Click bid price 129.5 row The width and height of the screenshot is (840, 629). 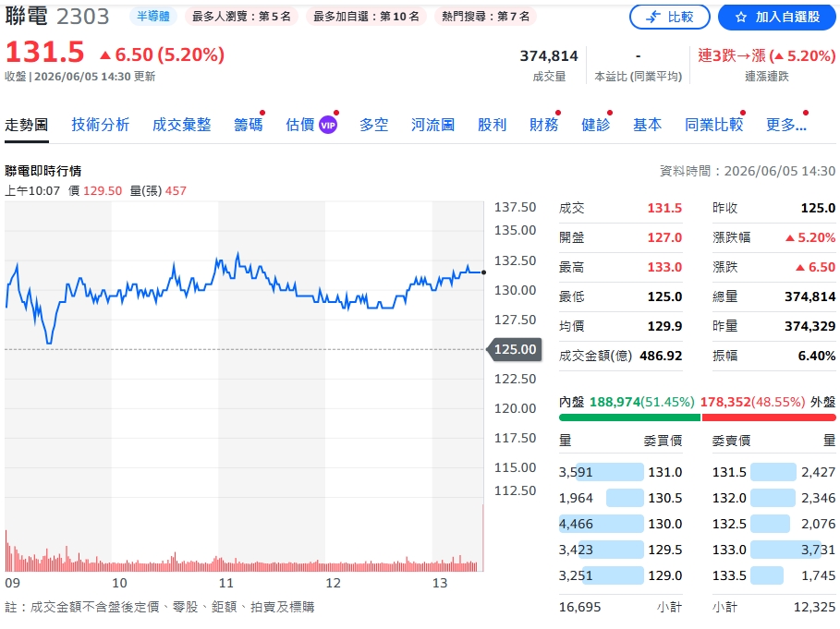click(620, 550)
